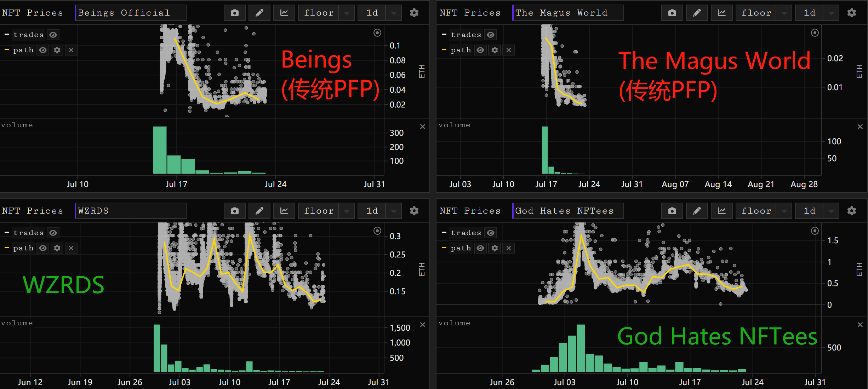Remove the path series in Beings Official chart
This screenshot has height=389, width=868.
[71, 50]
